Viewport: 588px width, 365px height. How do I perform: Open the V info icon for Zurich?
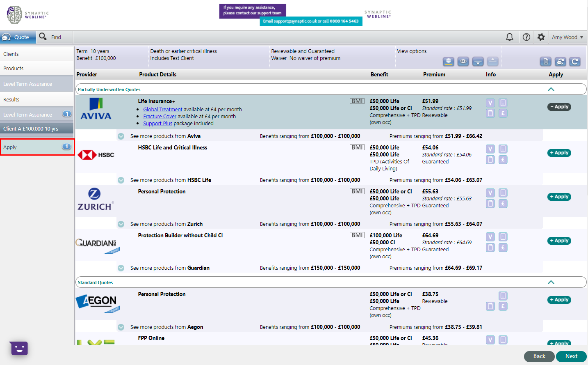coord(490,193)
